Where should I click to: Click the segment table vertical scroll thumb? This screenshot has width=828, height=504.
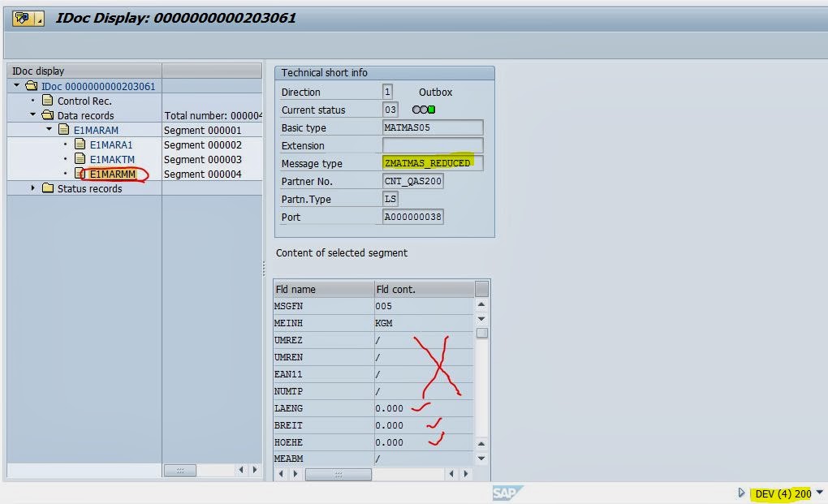[x=481, y=333]
